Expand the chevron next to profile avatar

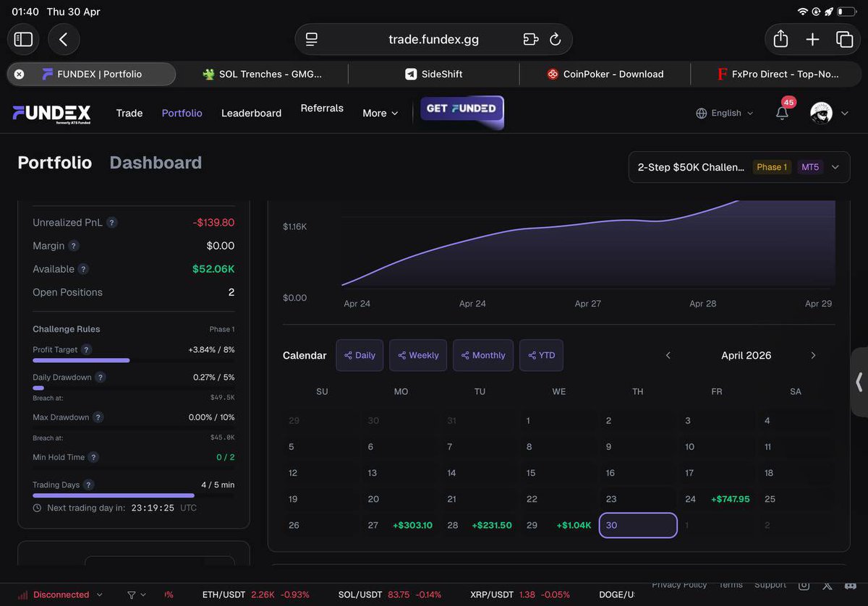click(844, 114)
